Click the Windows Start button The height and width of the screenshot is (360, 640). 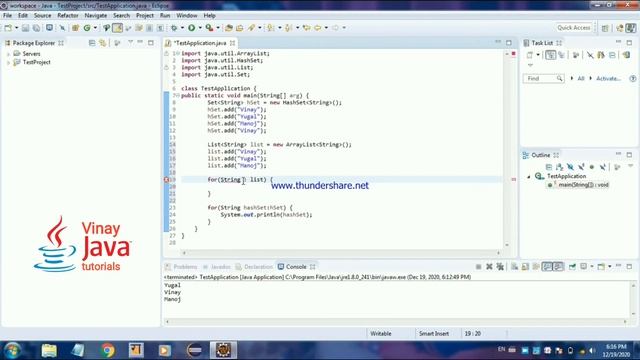[x=12, y=350]
